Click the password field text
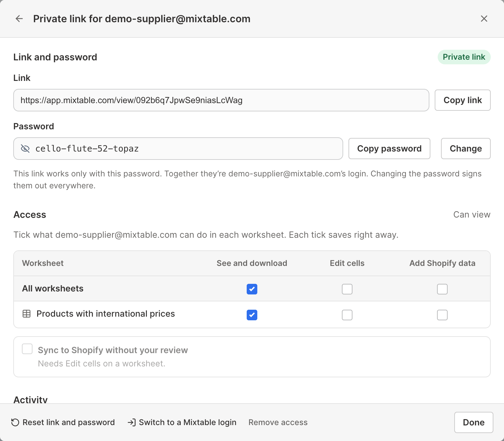This screenshot has height=441, width=504. point(87,149)
